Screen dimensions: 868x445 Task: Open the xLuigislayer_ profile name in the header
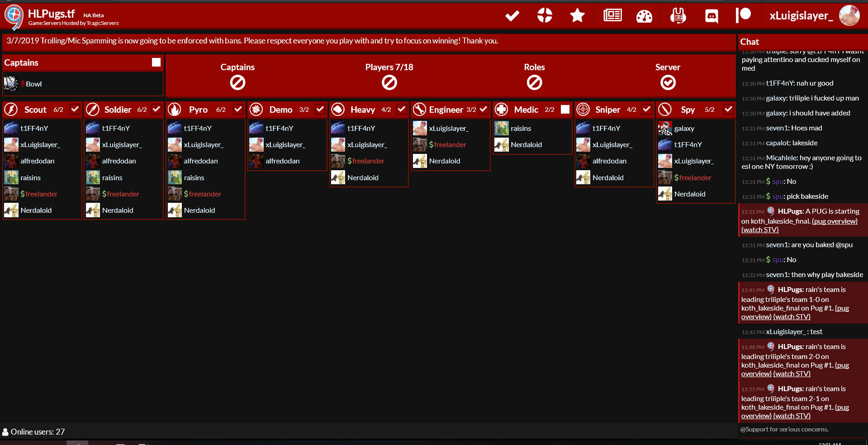pos(801,16)
